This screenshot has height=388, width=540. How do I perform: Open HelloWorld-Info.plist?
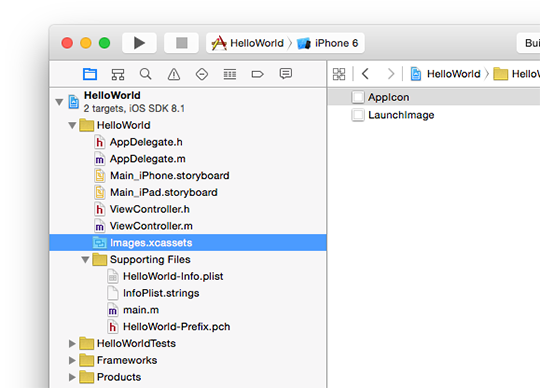[188, 276]
